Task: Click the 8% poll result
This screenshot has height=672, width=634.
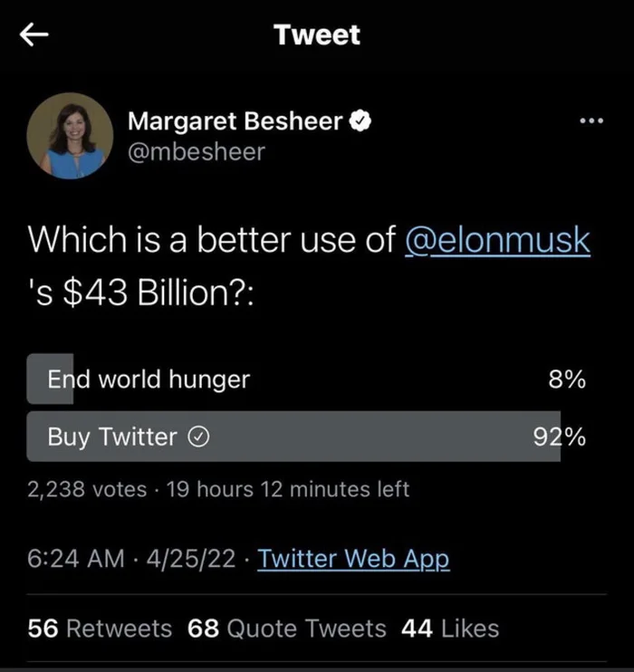Action: coord(567,379)
